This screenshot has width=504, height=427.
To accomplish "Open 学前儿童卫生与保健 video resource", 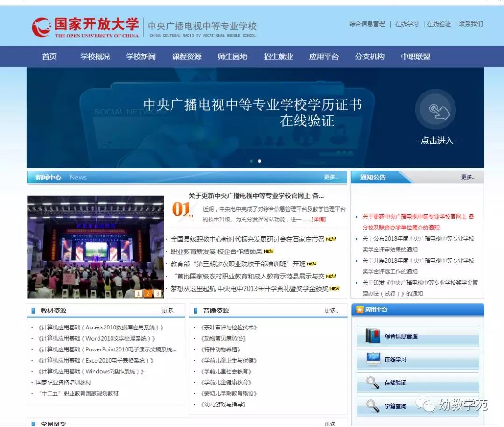I will point(229,360).
